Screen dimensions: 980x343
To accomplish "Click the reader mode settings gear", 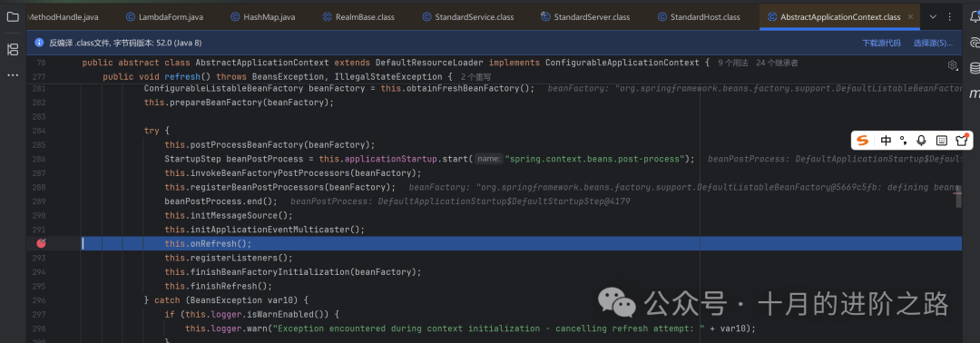I will tap(952, 65).
